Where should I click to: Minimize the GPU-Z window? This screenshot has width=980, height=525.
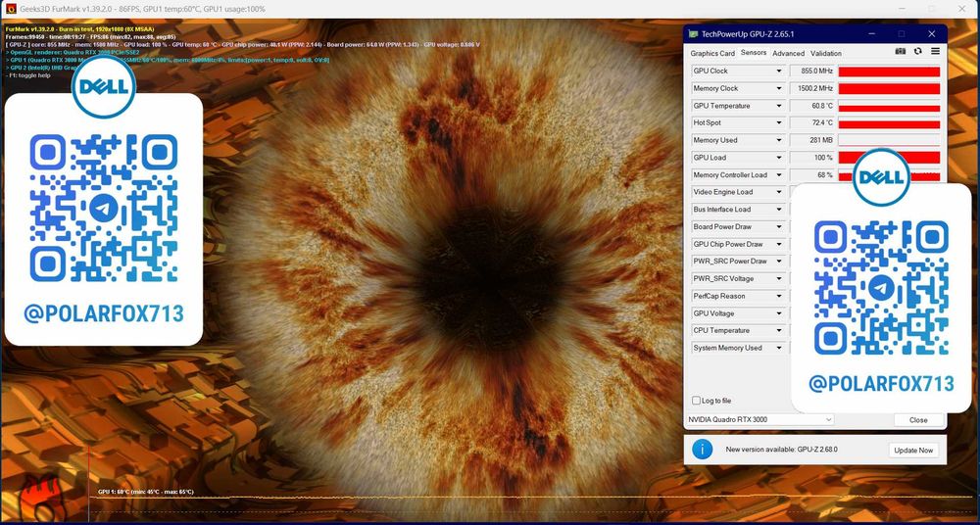(x=870, y=33)
